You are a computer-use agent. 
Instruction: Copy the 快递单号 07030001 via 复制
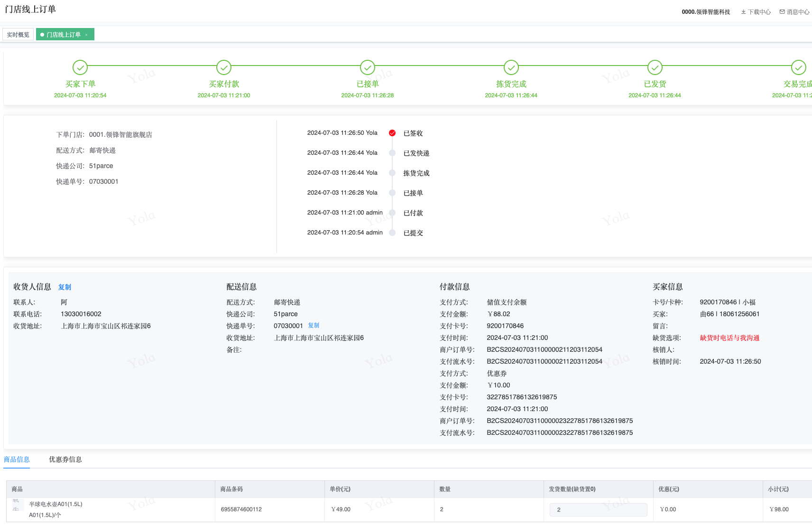pyautogui.click(x=314, y=326)
